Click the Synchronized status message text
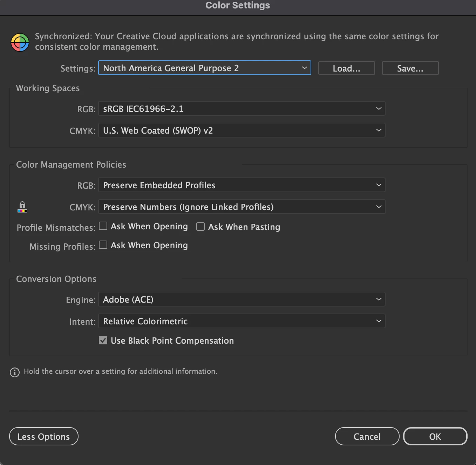Screen dimensions: 476x465 tap(237, 41)
